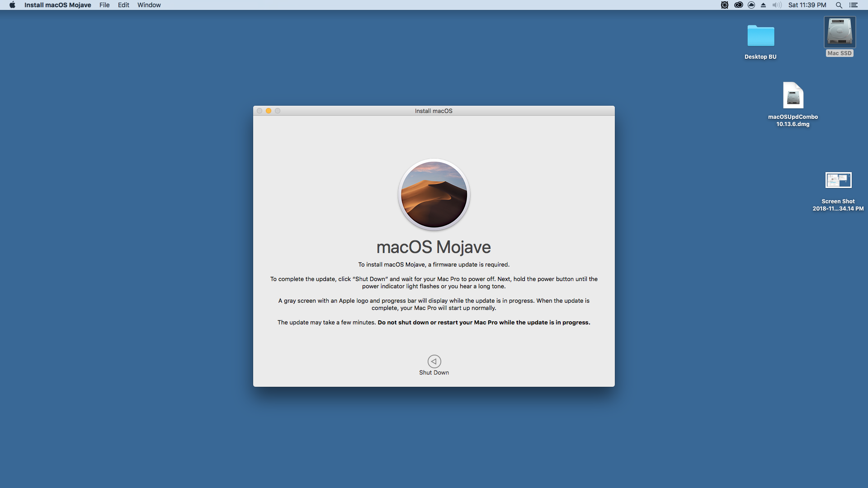This screenshot has width=868, height=488.
Task: Open the Edit menu
Action: (x=123, y=5)
